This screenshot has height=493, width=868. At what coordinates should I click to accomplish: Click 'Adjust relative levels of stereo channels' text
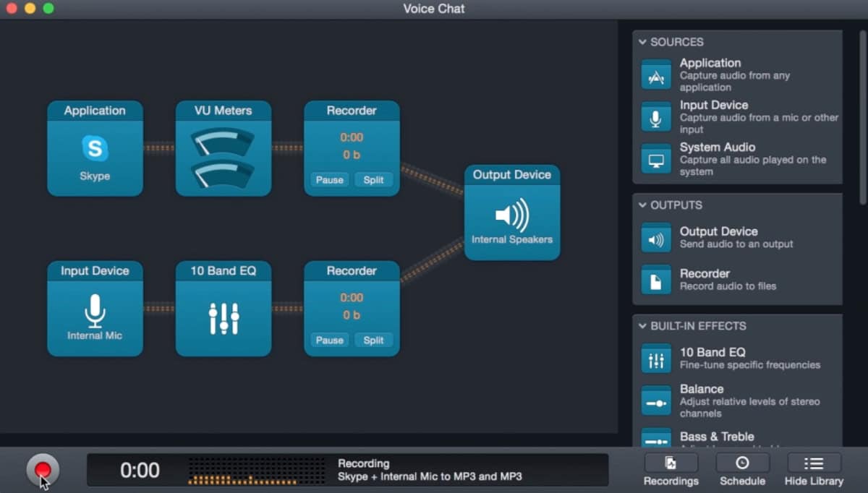749,408
